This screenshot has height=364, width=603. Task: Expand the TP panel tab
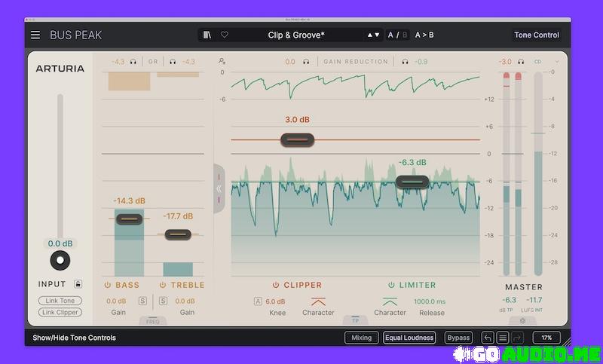[355, 320]
